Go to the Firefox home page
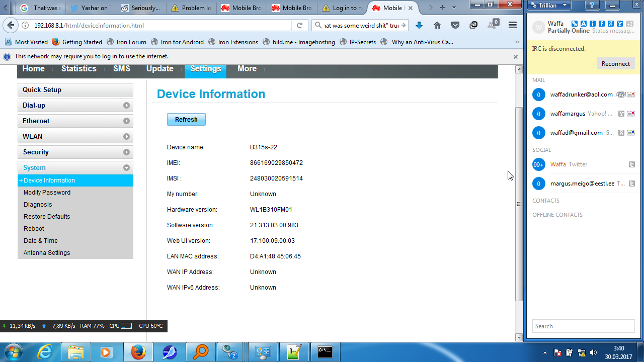 click(x=437, y=25)
